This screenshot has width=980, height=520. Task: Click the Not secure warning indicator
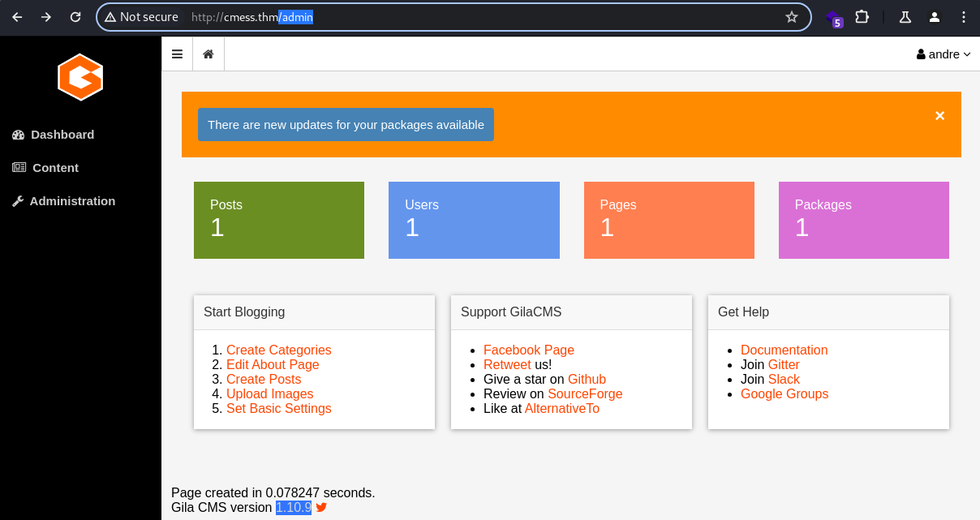click(141, 17)
